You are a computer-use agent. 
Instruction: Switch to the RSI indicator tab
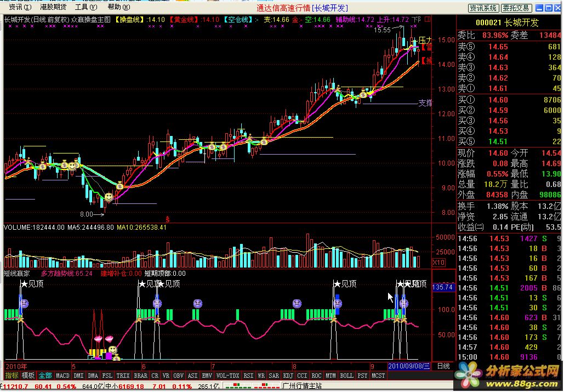pos(248,376)
